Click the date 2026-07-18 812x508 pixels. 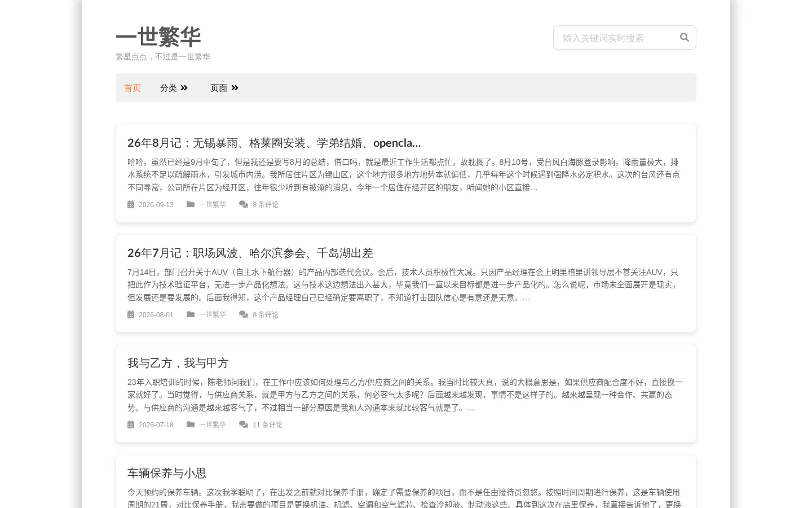[x=156, y=425]
